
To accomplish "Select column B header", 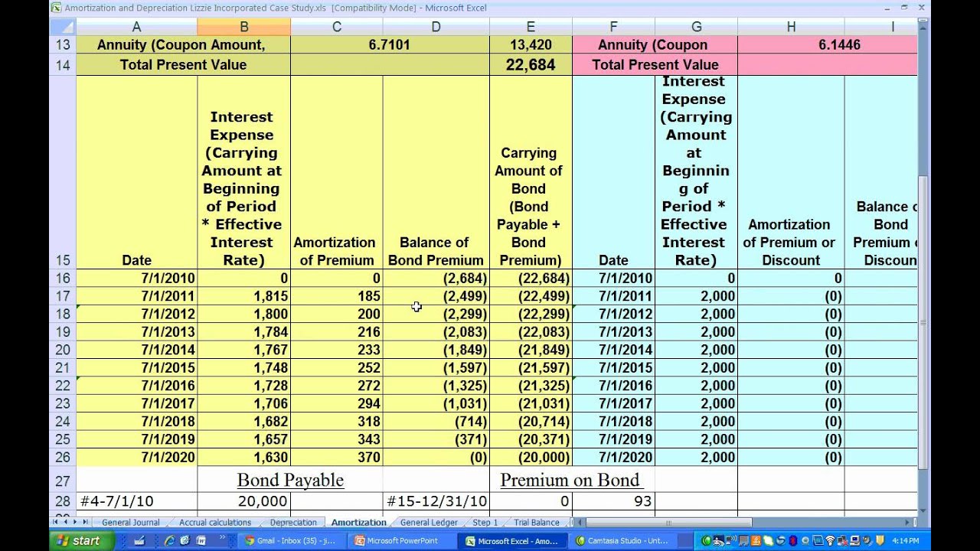I will click(243, 27).
